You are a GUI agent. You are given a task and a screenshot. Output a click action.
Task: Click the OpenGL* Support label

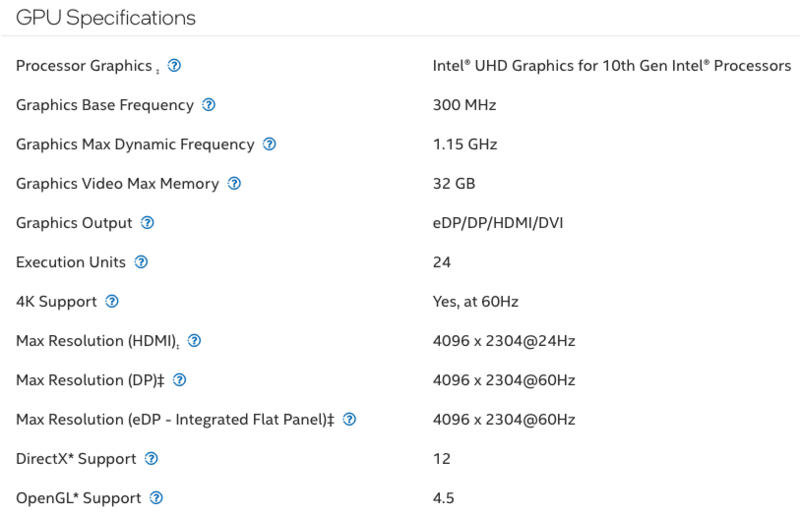coord(76,498)
